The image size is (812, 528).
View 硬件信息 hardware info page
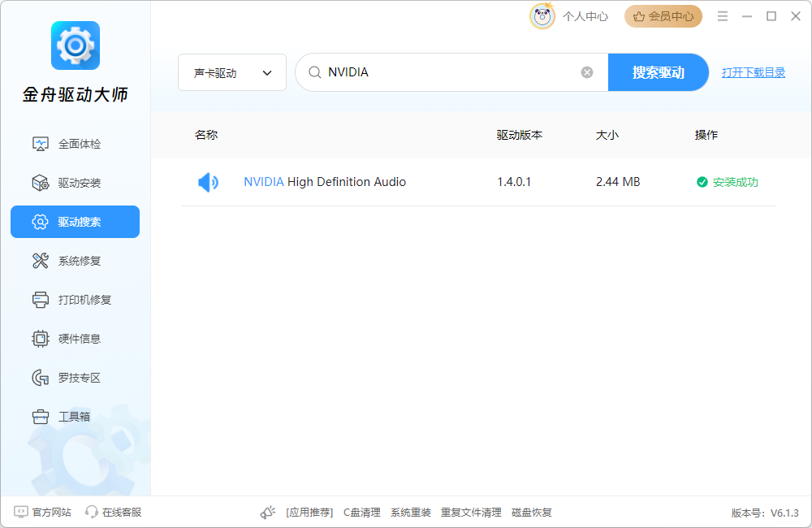tap(75, 339)
